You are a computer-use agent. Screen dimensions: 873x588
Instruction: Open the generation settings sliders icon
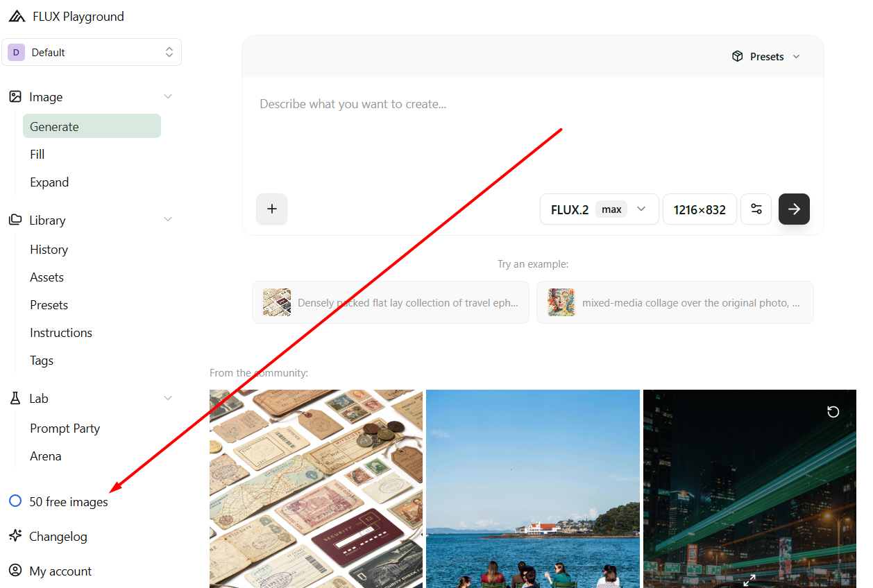[x=756, y=209]
